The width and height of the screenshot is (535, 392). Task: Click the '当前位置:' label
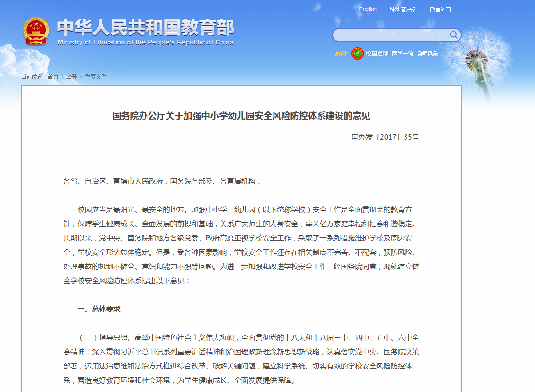pos(34,76)
